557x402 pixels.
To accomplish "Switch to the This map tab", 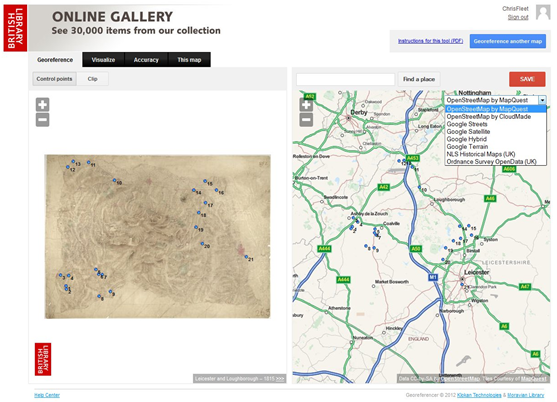I will coord(189,60).
